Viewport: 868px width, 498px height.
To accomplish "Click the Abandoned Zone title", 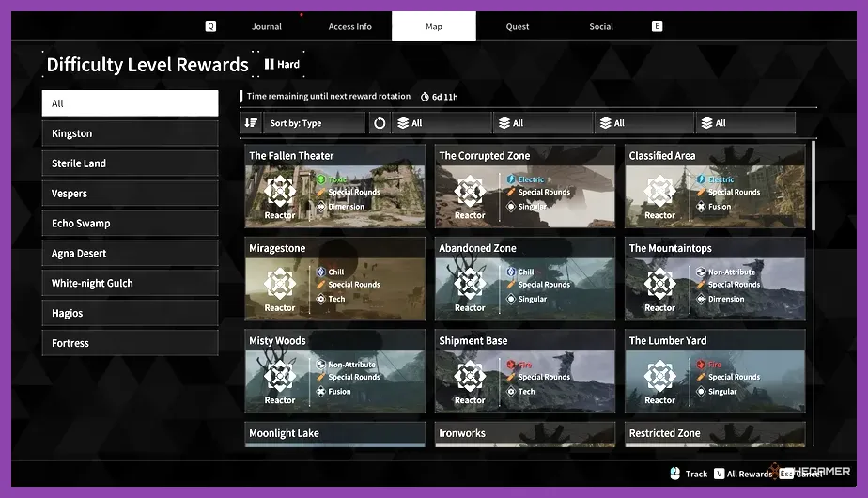I will (x=477, y=248).
